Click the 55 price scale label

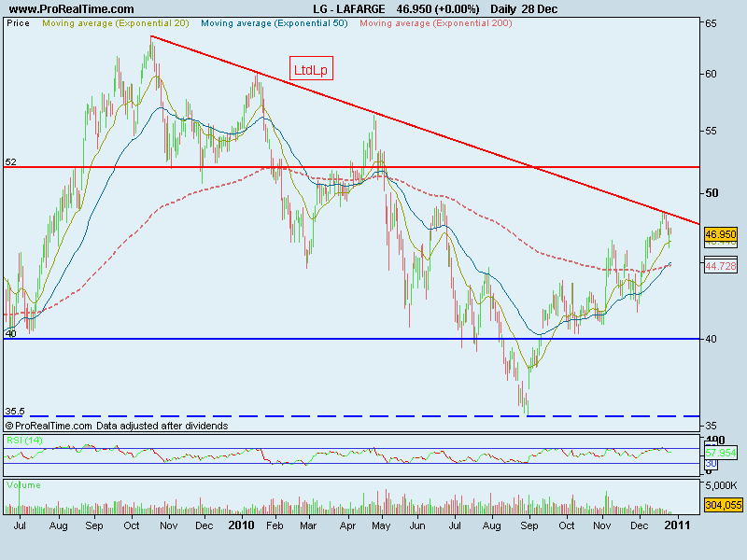[x=711, y=131]
